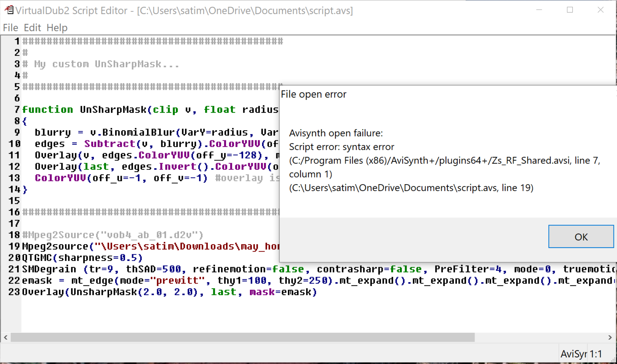Click 'edges = Subtract' on line 10

pyautogui.click(x=85, y=144)
